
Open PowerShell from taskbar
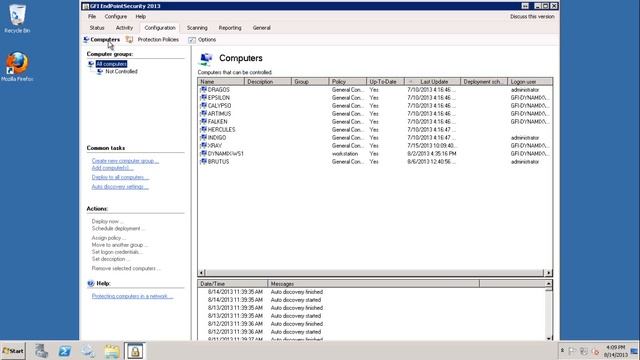click(x=64, y=351)
